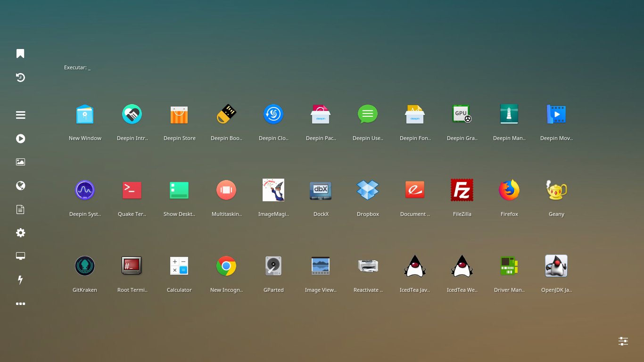This screenshot has width=644, height=362.
Task: Open Deepin Graphics Driver GPU icon
Action: click(462, 115)
